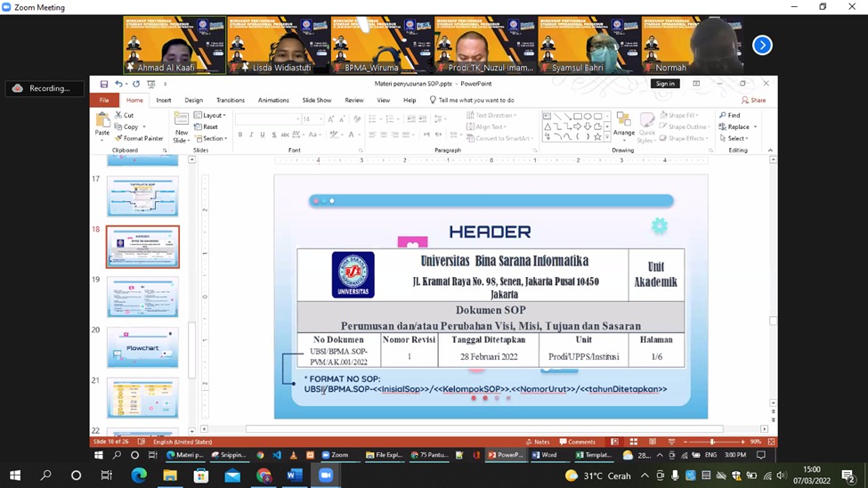Click Tell me what you want to do

tap(472, 101)
